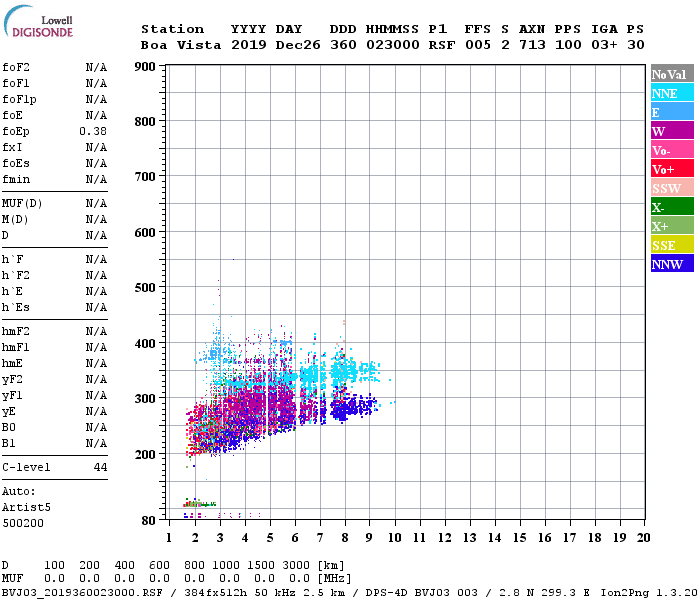Click the 3000 km distance header
700x600 pixels.
point(296,566)
